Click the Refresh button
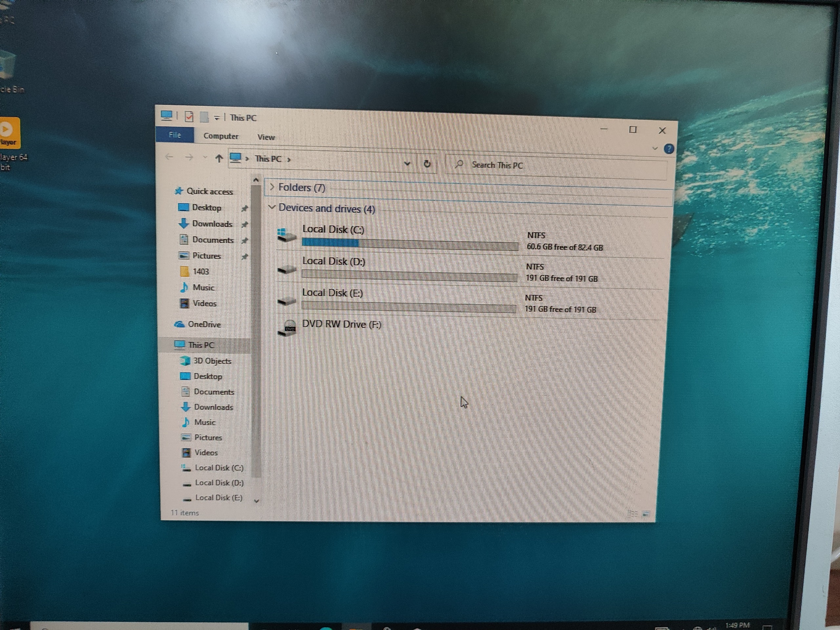This screenshot has width=840, height=630. tap(427, 164)
